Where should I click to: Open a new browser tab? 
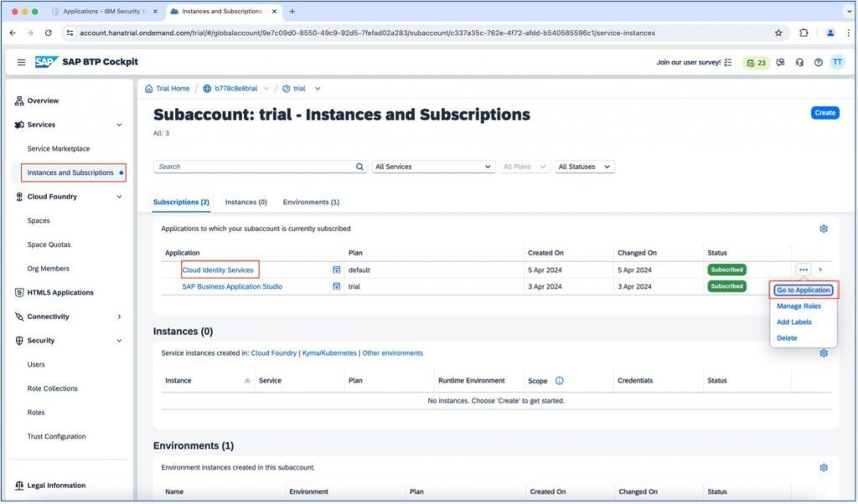click(x=292, y=12)
